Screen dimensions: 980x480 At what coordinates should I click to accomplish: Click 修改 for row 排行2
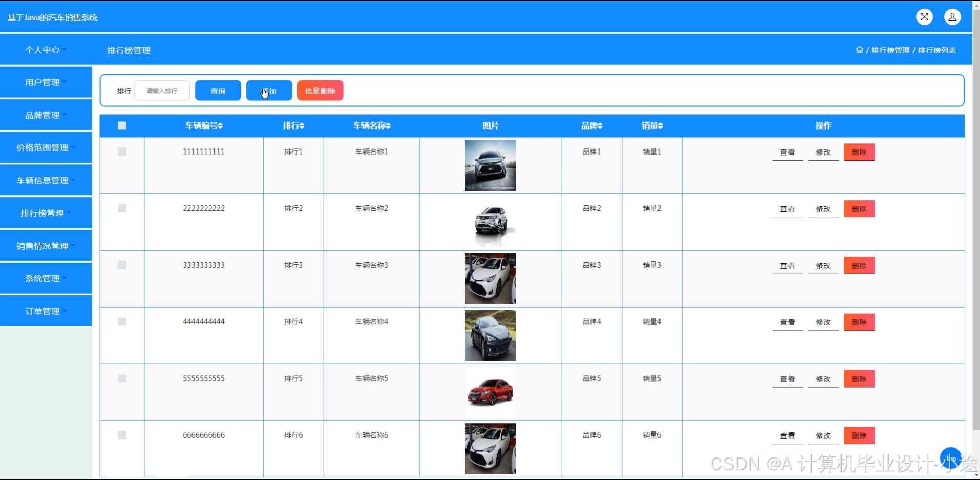click(x=823, y=209)
